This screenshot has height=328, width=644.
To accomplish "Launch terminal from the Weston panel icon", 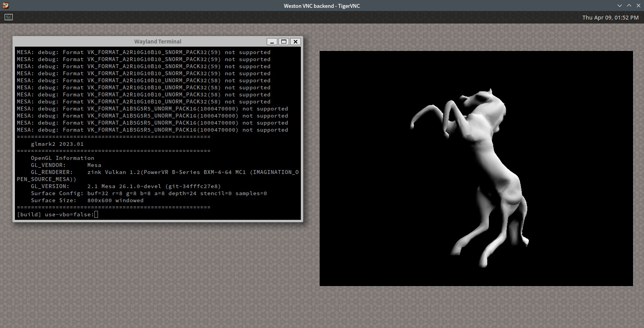I will [9, 17].
